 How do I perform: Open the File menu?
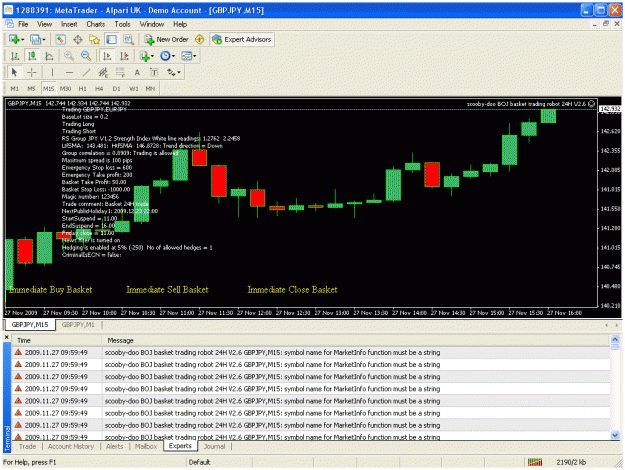tap(23, 24)
